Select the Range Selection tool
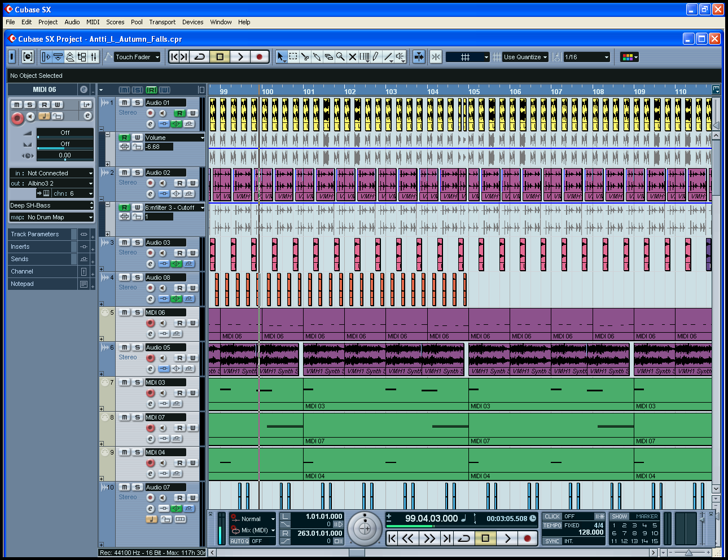This screenshot has height=560, width=728. pyautogui.click(x=293, y=56)
